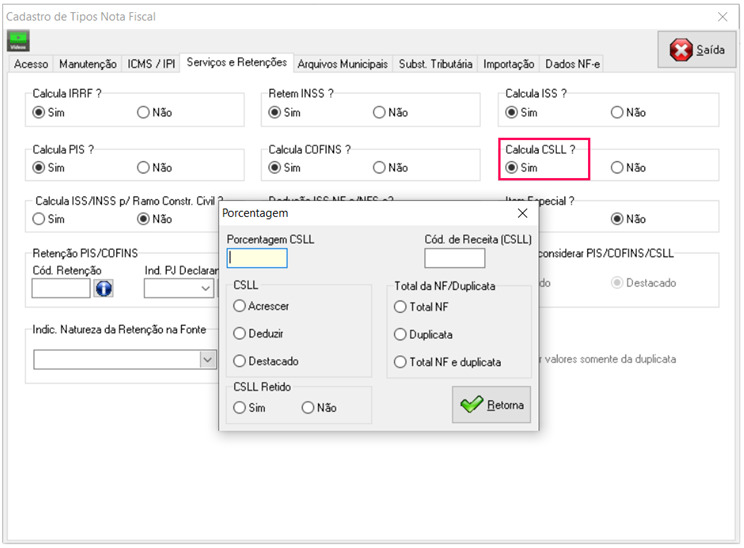This screenshot has width=744, height=548.
Task: Switch to the ICMS / IPI tab
Action: [152, 64]
